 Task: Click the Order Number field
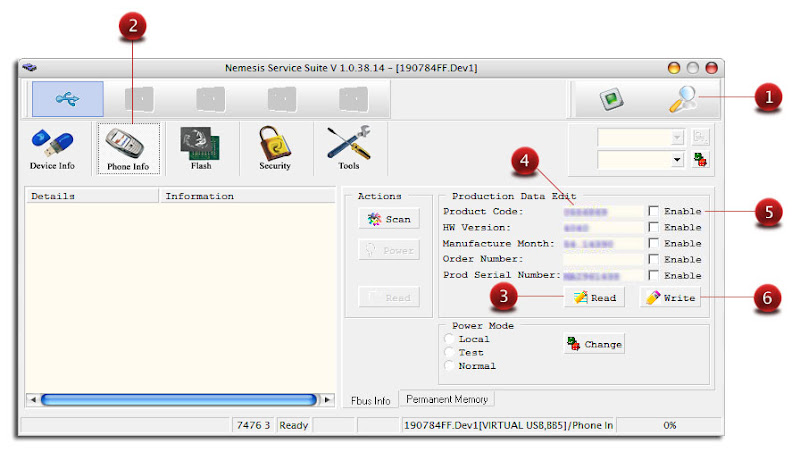(x=603, y=259)
